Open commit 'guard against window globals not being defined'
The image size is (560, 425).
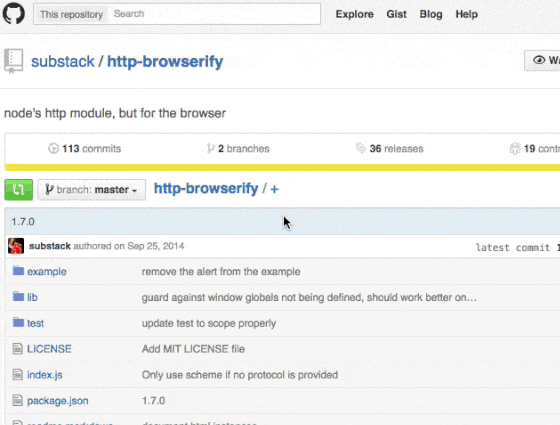click(x=309, y=298)
